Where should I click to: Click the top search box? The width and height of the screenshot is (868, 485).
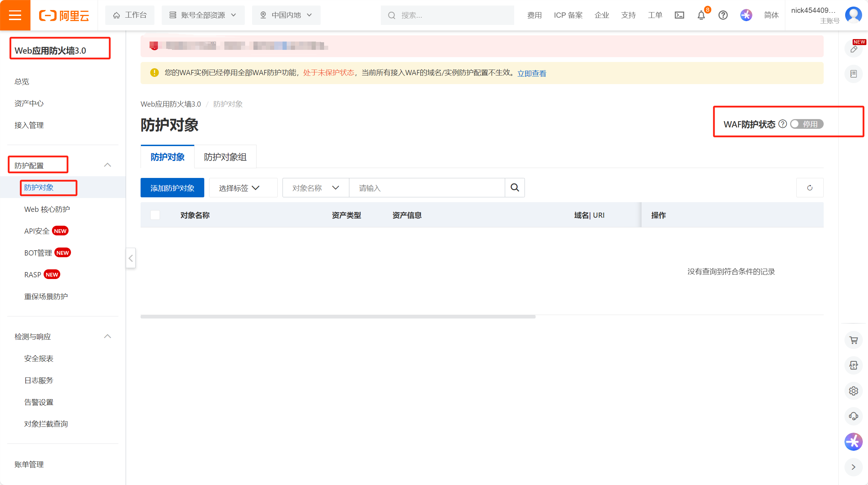[447, 15]
